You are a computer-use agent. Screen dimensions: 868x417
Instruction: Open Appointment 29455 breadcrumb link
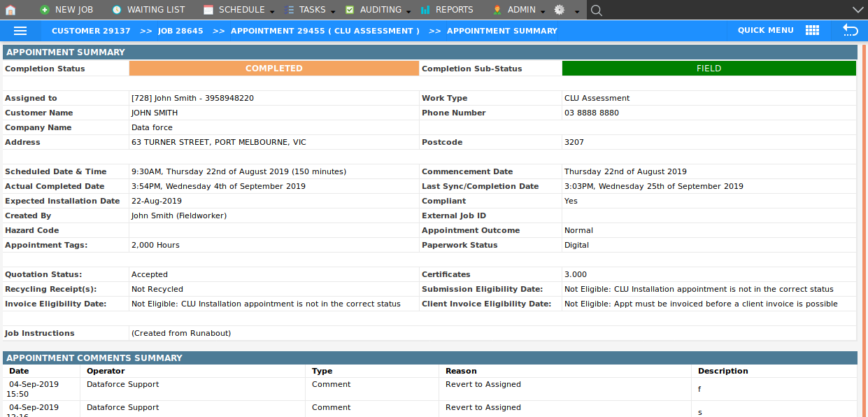325,31
